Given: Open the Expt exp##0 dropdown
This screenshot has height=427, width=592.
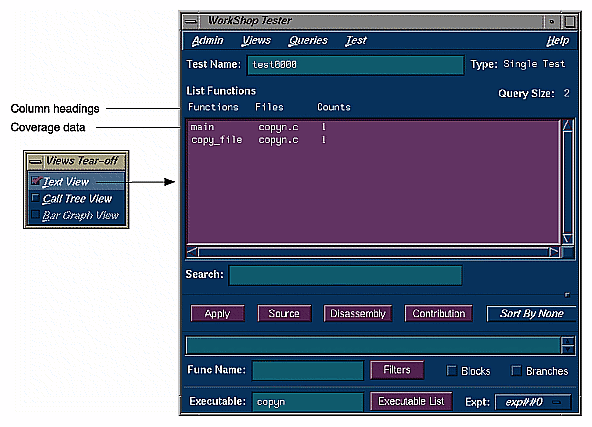Looking at the screenshot, I should [x=532, y=402].
